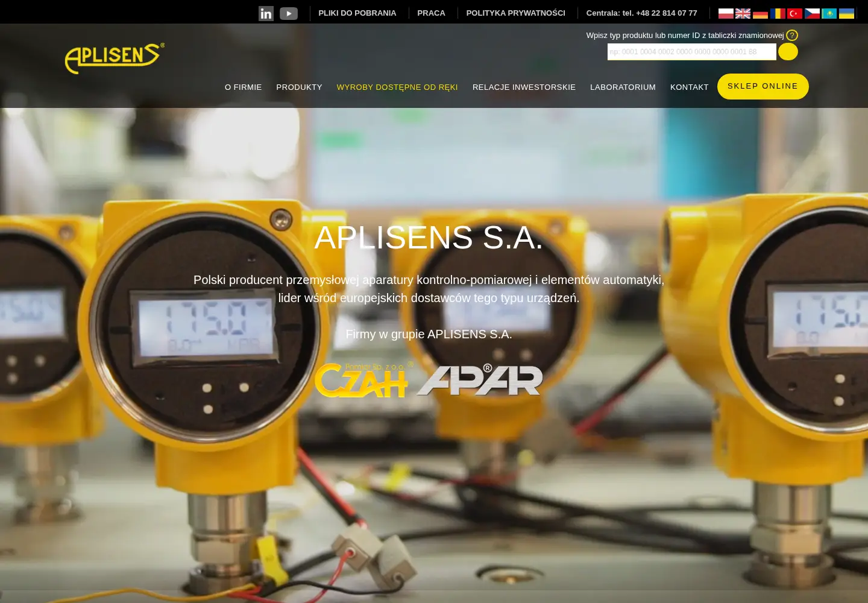Open the Aplisens LinkedIn page

pyautogui.click(x=266, y=13)
